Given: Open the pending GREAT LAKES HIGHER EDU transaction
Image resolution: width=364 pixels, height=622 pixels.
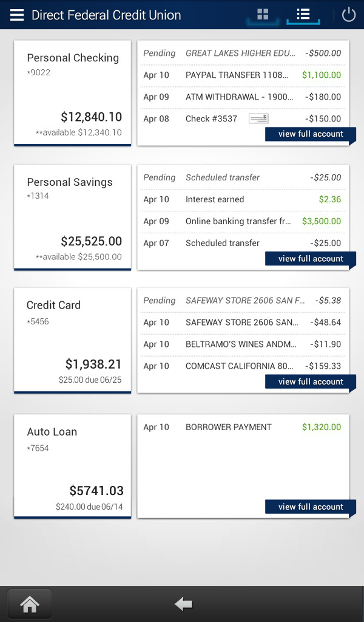Looking at the screenshot, I should pyautogui.click(x=243, y=53).
